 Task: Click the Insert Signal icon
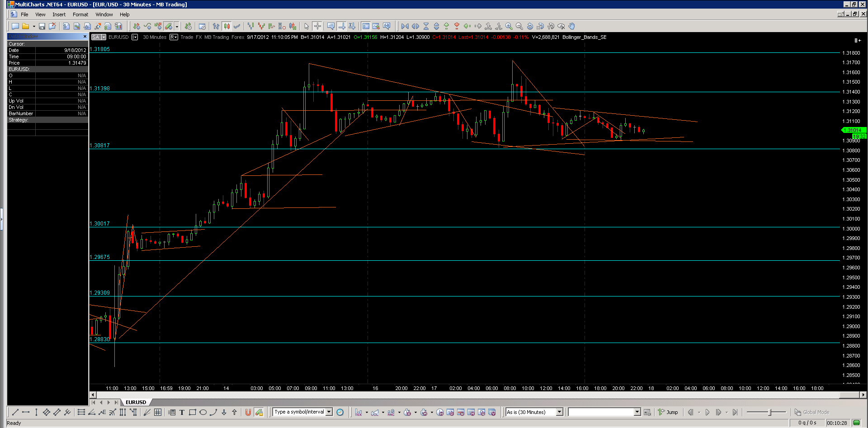pyautogui.click(x=158, y=26)
